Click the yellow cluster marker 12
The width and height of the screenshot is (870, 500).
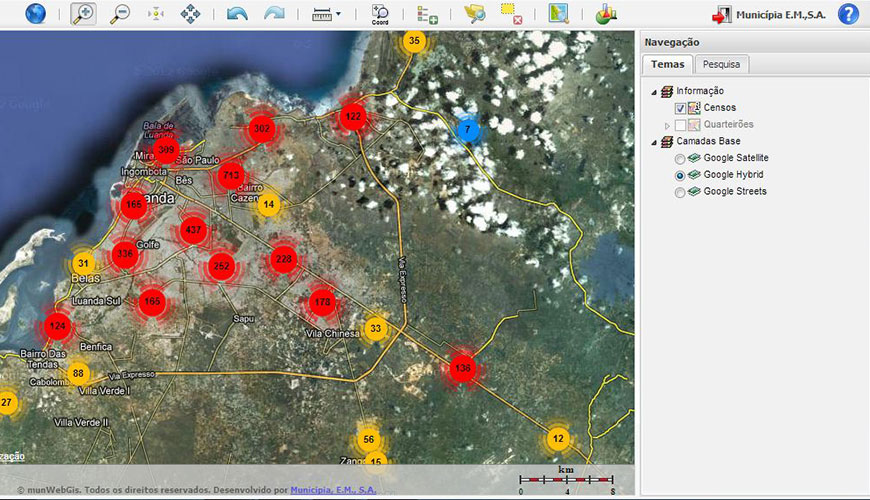(x=558, y=439)
